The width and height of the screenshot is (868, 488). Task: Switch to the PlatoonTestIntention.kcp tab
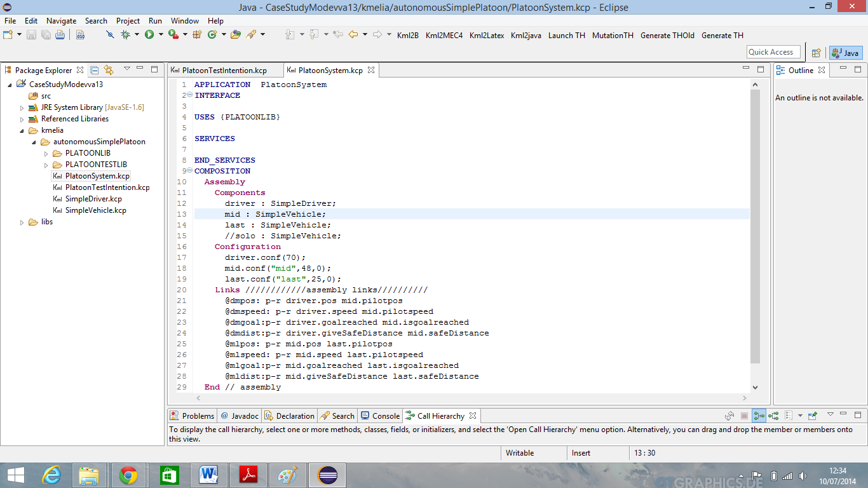[224, 71]
